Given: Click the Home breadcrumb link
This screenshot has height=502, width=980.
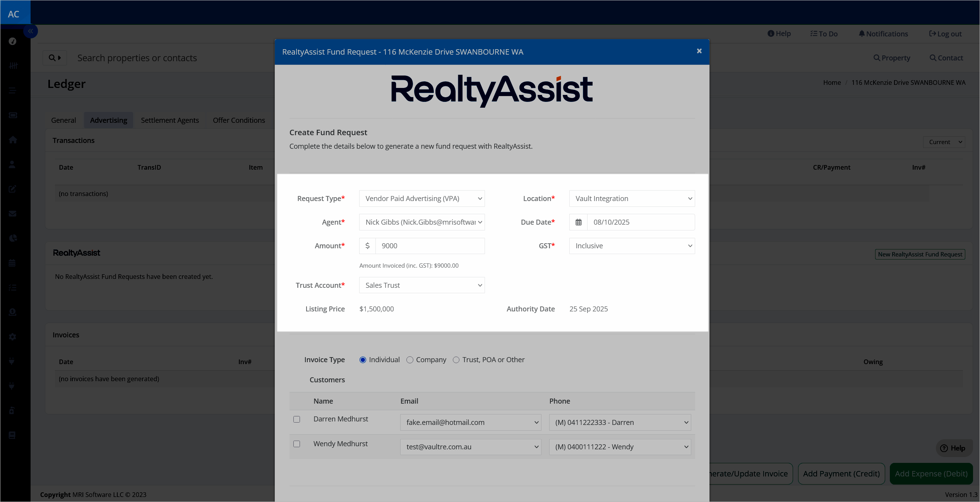Looking at the screenshot, I should [832, 83].
